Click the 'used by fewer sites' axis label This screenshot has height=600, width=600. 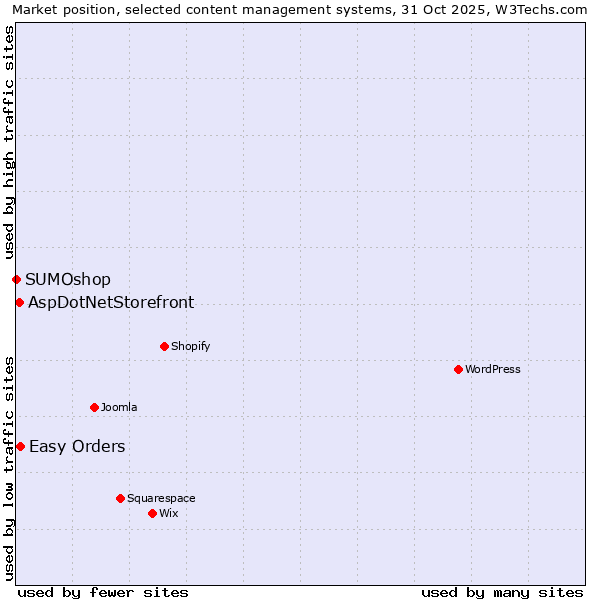(x=103, y=592)
